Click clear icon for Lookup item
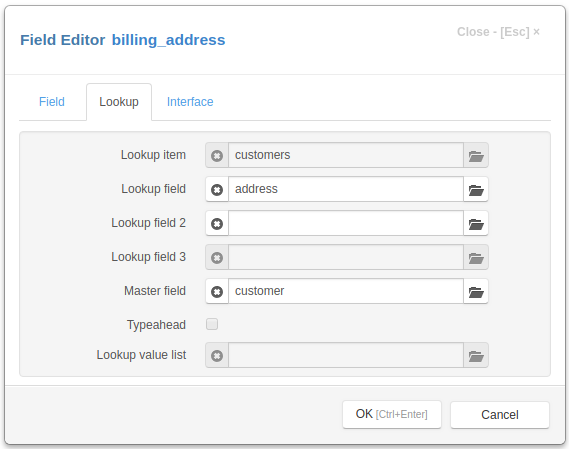The image size is (569, 449). tap(217, 155)
